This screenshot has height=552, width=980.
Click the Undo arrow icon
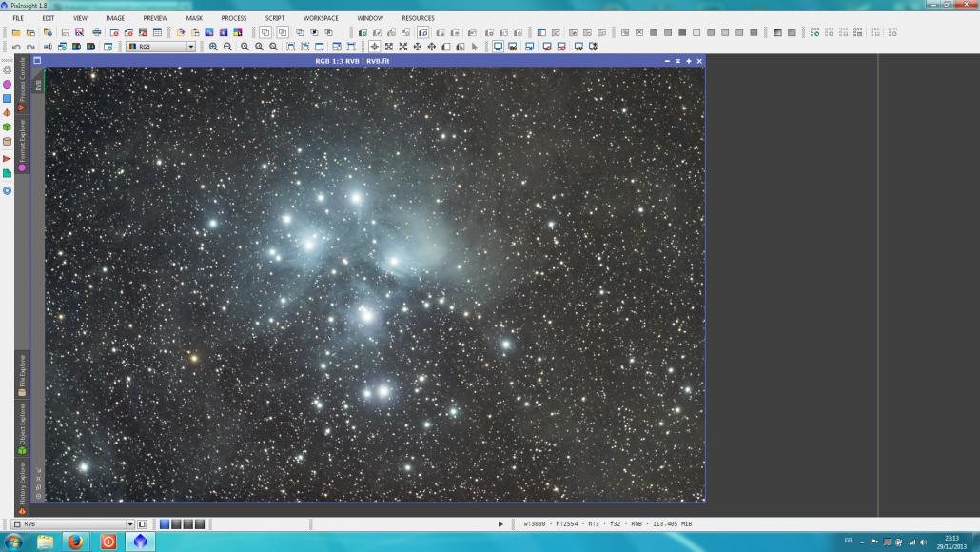tap(16, 47)
